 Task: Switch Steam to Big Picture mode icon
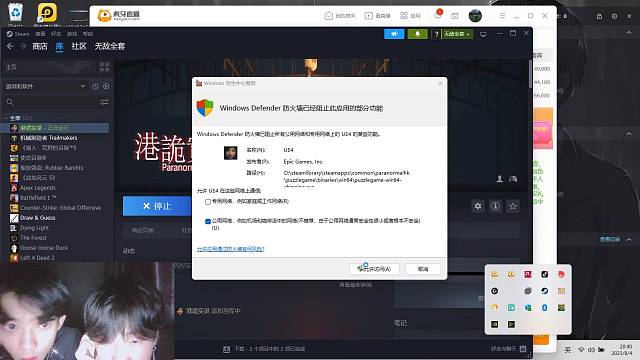[483, 34]
